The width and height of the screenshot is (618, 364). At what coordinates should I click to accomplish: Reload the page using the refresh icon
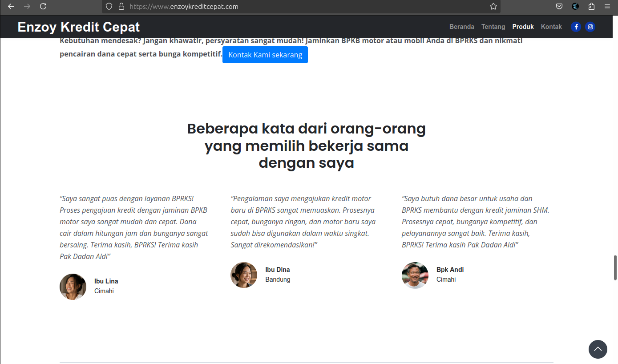(43, 6)
